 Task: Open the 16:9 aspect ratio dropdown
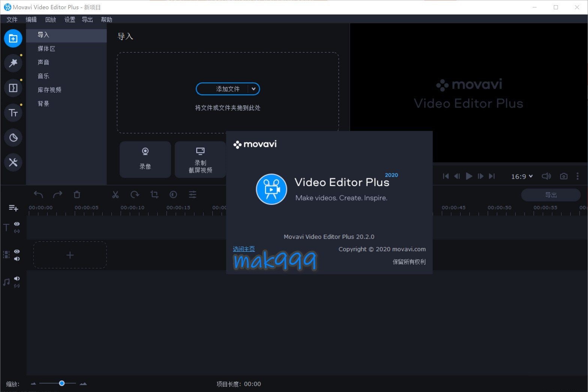coord(522,176)
